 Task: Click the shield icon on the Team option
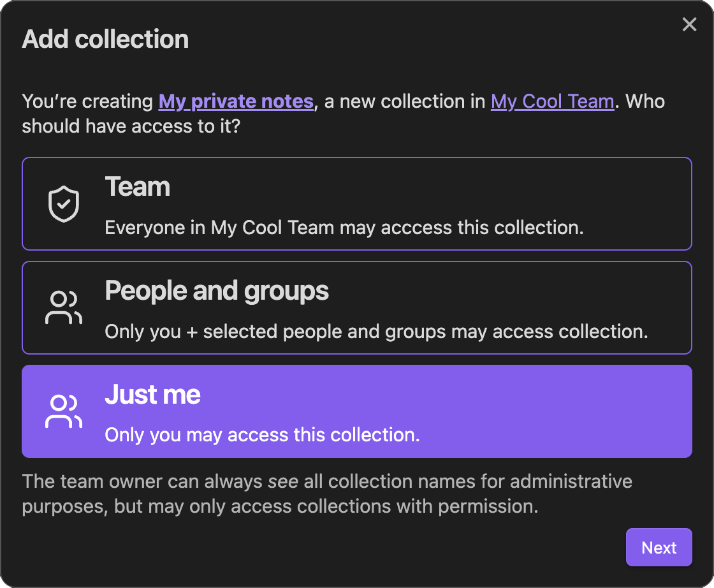(63, 203)
